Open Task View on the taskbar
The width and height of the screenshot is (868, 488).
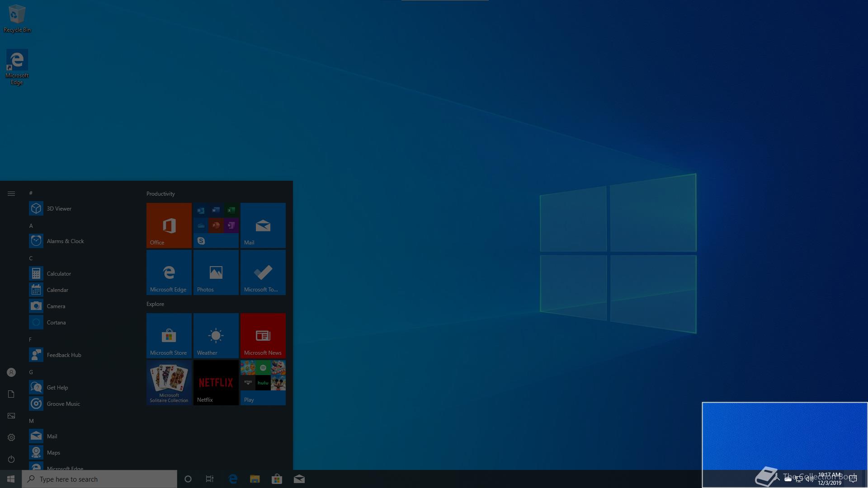coord(210,479)
